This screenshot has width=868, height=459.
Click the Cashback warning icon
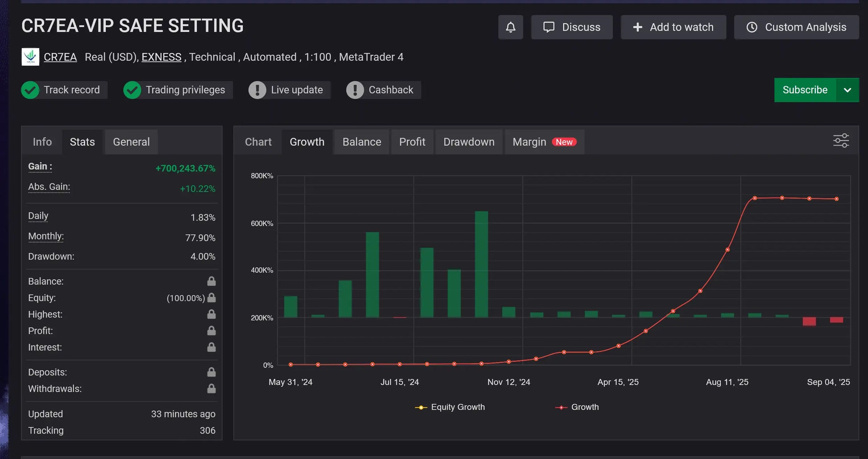point(355,90)
